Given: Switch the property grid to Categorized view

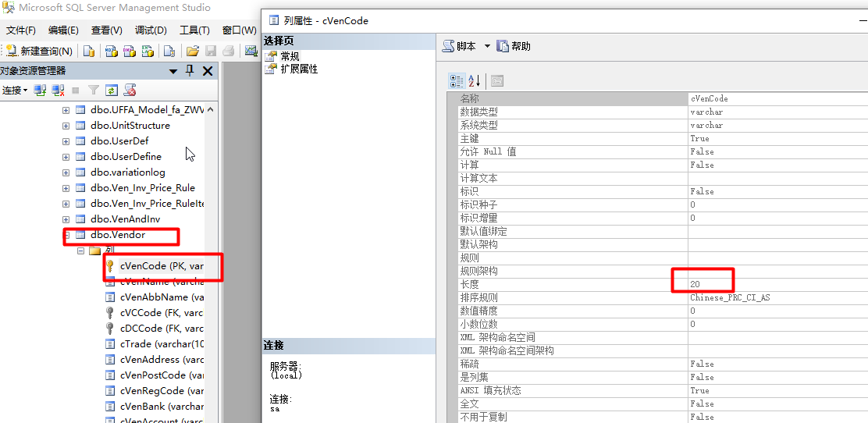Looking at the screenshot, I should (457, 81).
